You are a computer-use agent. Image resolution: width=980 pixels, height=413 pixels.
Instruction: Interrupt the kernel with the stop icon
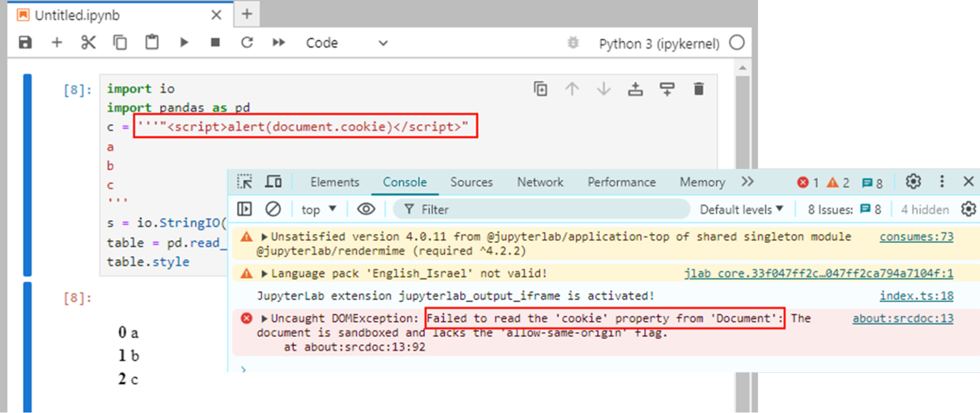215,43
